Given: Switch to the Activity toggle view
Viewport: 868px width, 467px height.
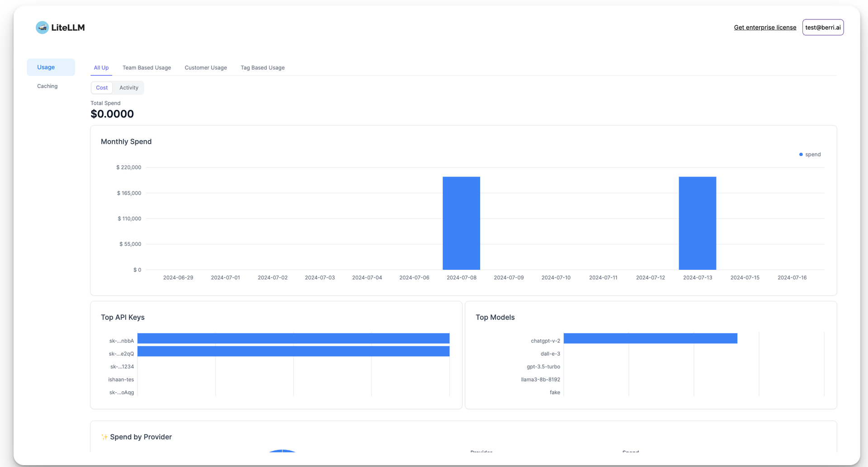Looking at the screenshot, I should 129,88.
